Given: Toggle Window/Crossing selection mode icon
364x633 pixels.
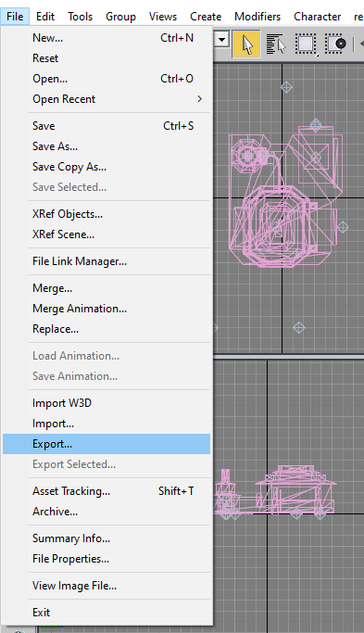Looking at the screenshot, I should click(x=336, y=44).
